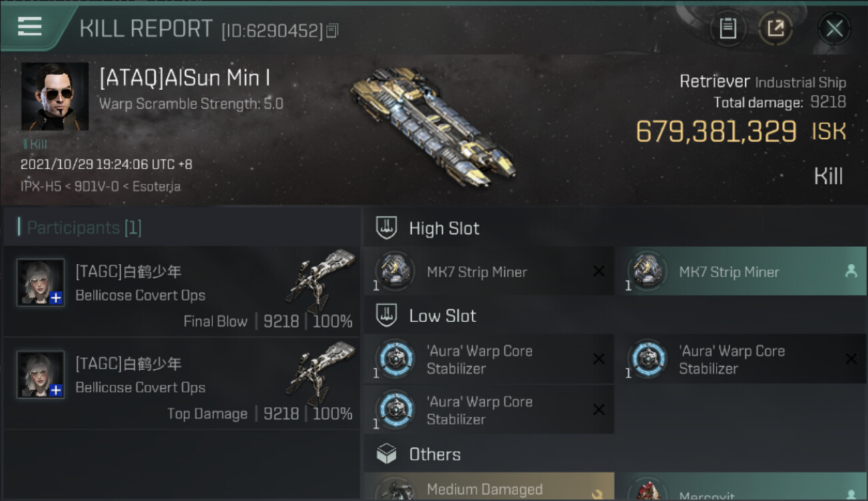Click first 'Aura' Warp Core Stabilizer icon
868x501 pixels.
[x=394, y=359]
